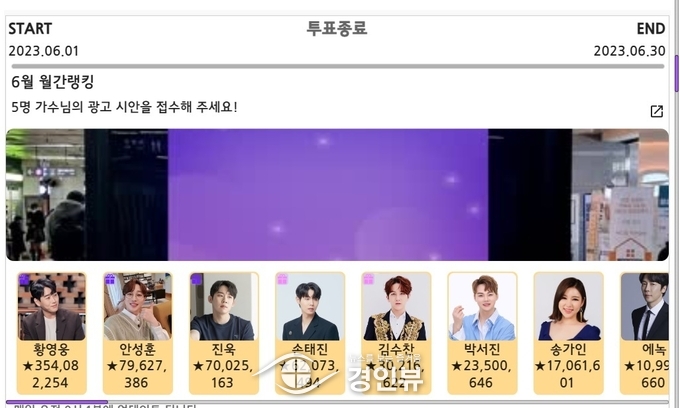Click the 6월 월간랭킹 title
680x408 pixels.
pos(52,82)
